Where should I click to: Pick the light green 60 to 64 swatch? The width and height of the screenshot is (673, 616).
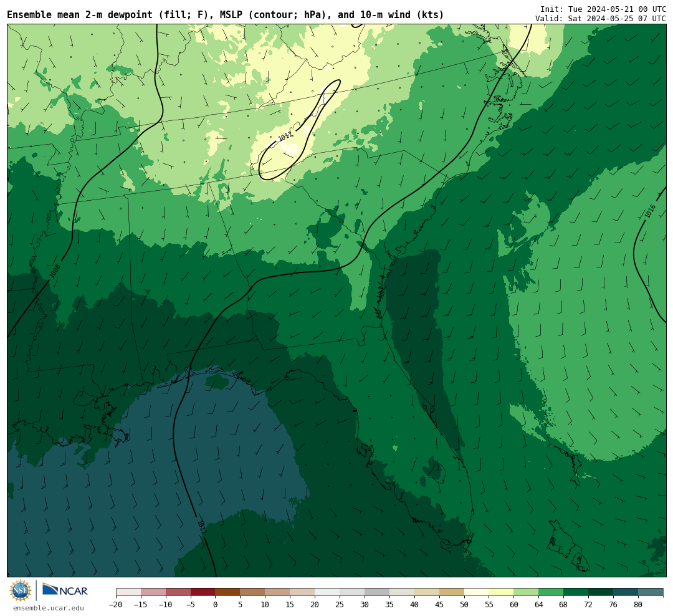point(527,592)
